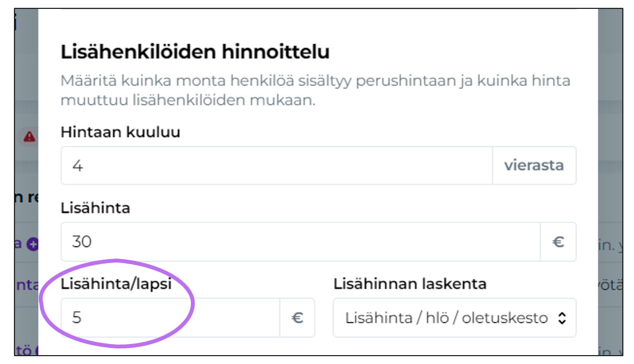This screenshot has height=364, width=634.
Task: Click the chevron arrows on the laskenta selector
Action: (x=561, y=318)
